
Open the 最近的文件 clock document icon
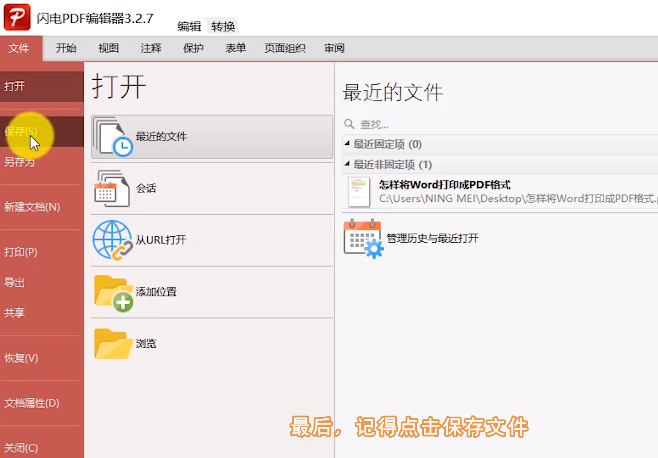coord(113,137)
